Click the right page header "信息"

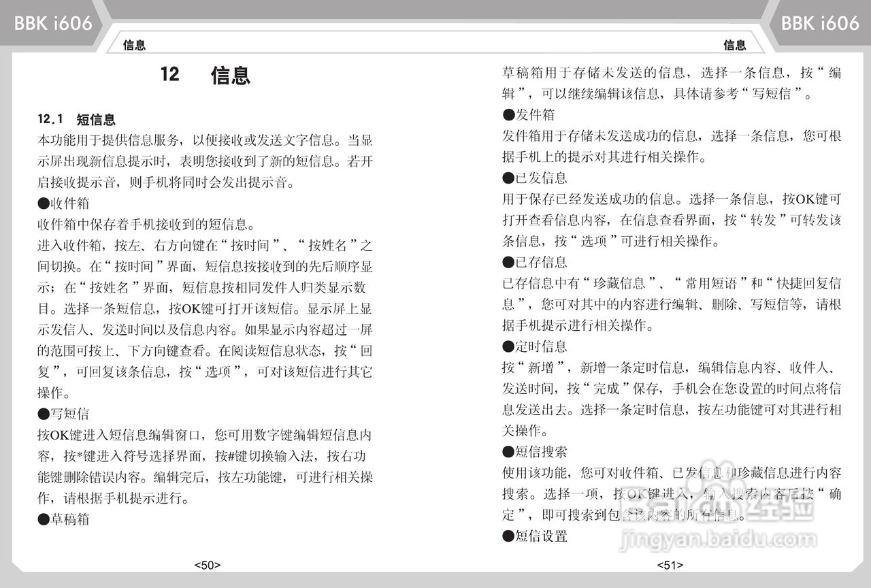[735, 46]
